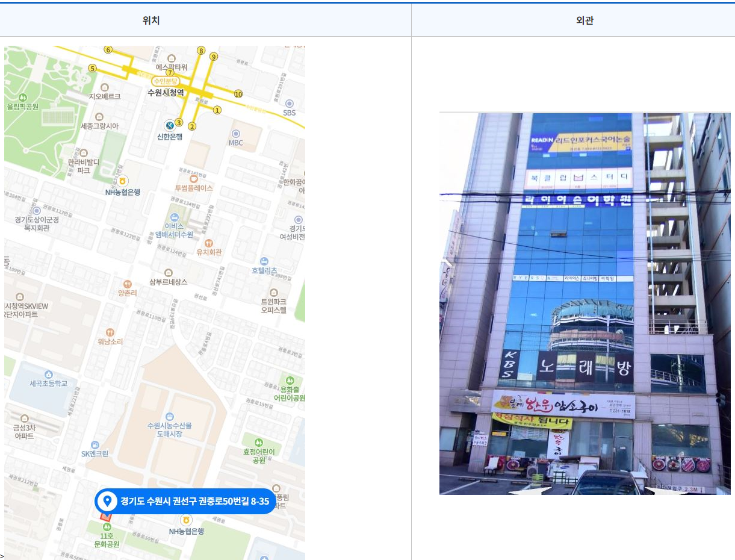Click the SBS station marker icon
Viewport: 735px width, 560px height.
290,104
